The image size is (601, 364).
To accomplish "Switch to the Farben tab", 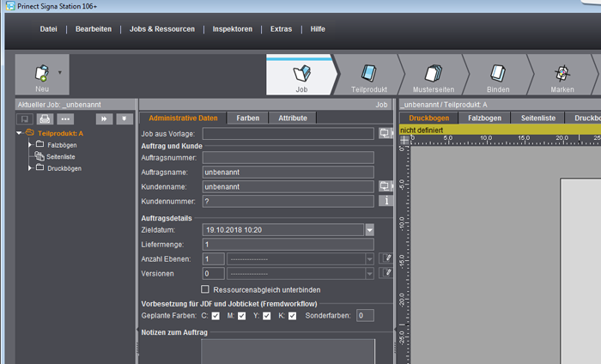I will point(247,118).
